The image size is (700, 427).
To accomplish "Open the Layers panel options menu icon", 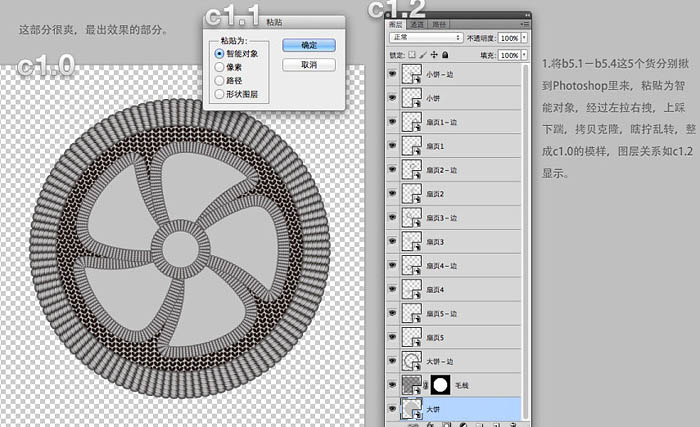I will (526, 24).
